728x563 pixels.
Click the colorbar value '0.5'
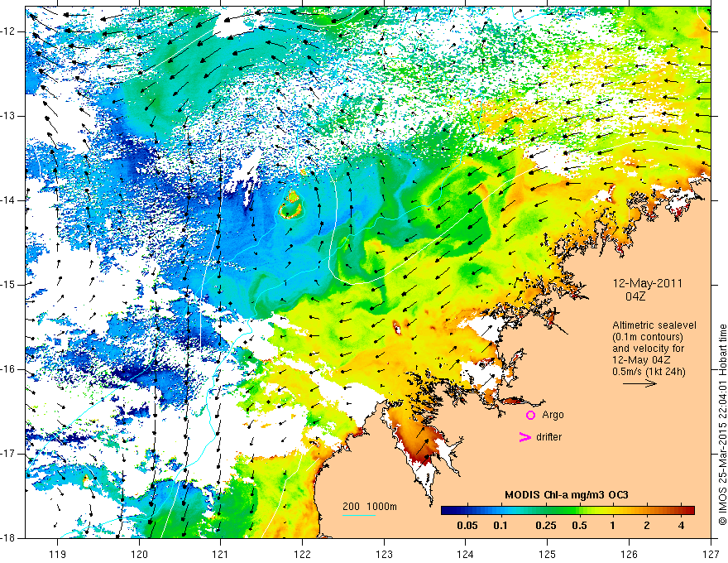[x=579, y=526]
